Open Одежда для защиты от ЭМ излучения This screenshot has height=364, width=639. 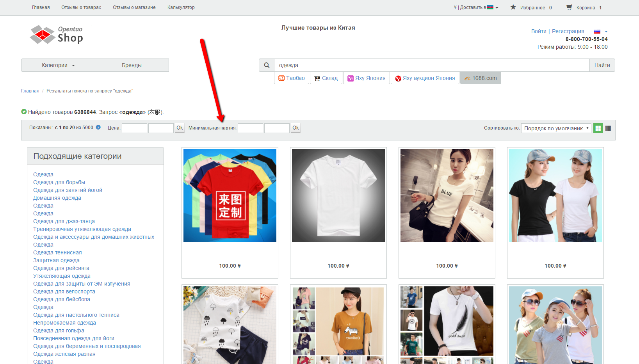[x=82, y=284]
